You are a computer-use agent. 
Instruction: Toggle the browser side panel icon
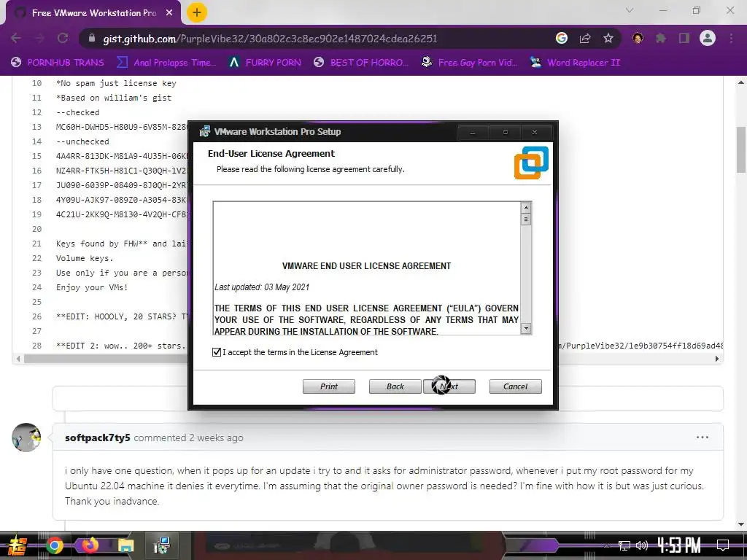click(684, 38)
